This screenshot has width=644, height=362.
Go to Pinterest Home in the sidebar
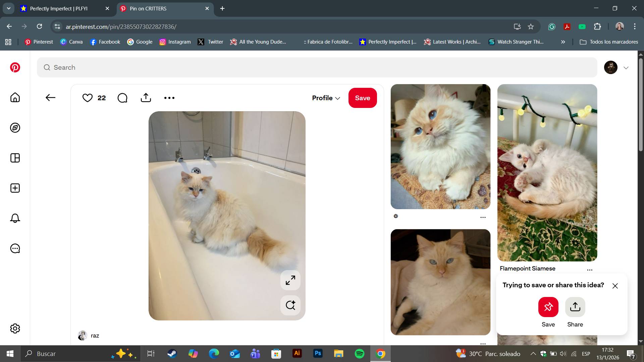pos(15,98)
